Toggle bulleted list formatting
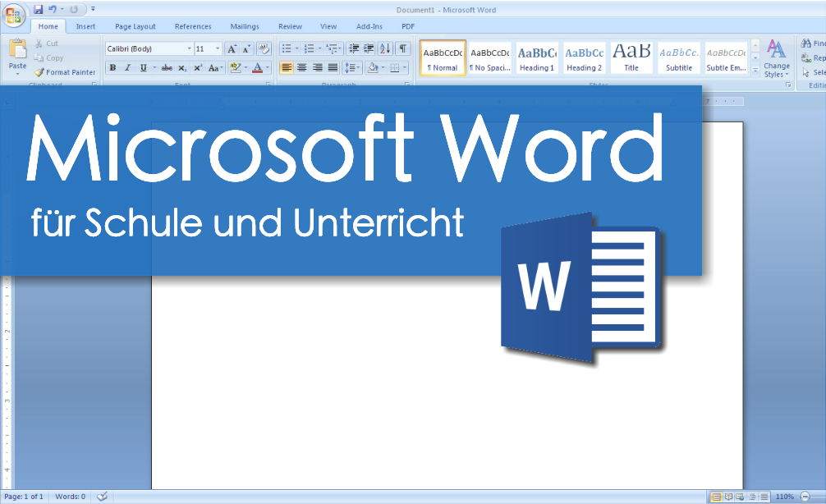Image resolution: width=826 pixels, height=504 pixels. click(x=286, y=48)
